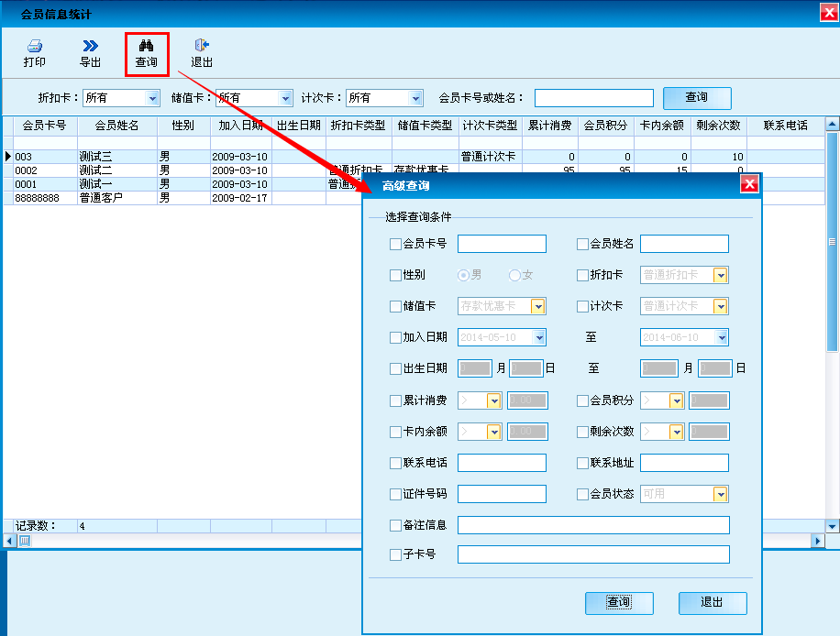
Task: Sort by the 累计消费 column header
Action: (549, 126)
